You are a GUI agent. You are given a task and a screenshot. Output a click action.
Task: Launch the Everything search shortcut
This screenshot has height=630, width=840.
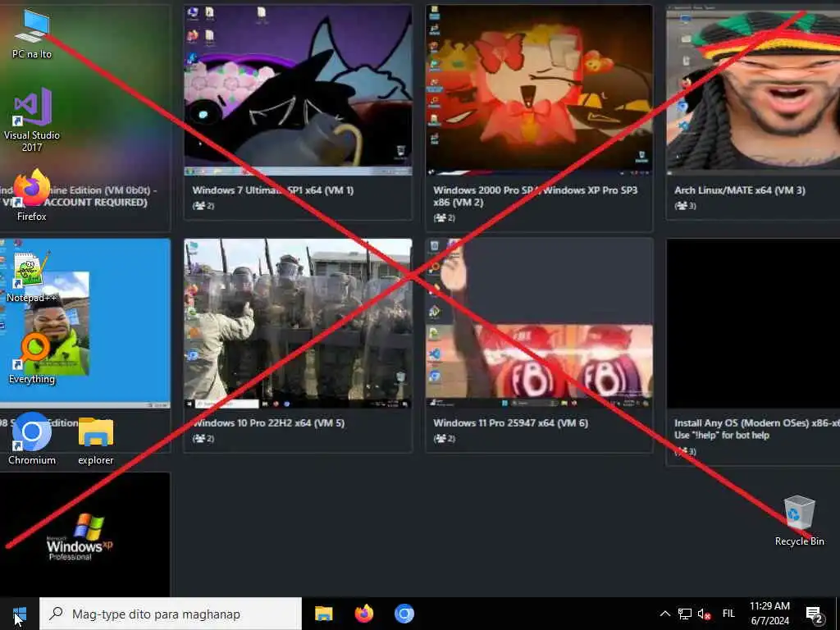click(x=32, y=358)
